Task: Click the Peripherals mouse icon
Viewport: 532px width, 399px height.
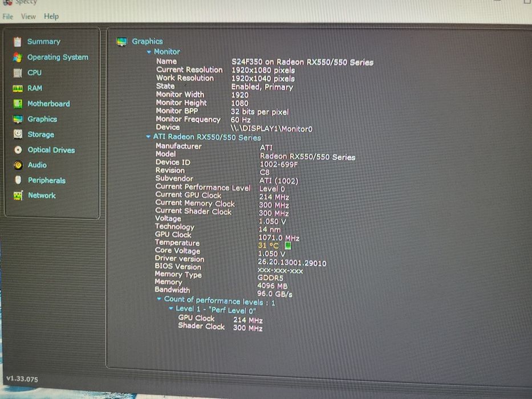Action: coord(18,180)
